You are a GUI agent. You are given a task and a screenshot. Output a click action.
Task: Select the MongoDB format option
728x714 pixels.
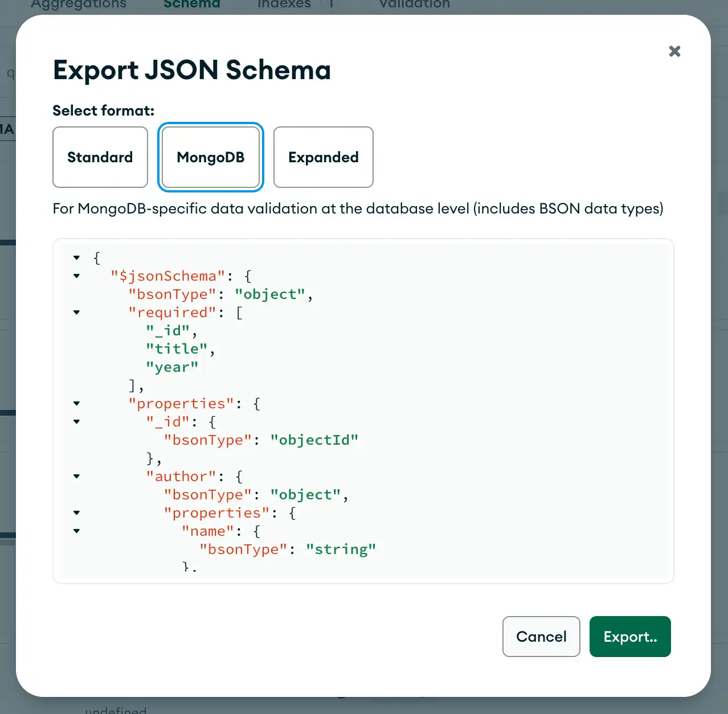[210, 157]
